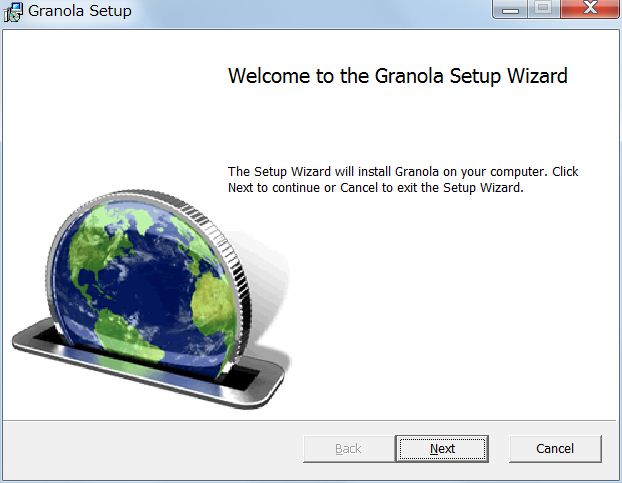Click the Next button to continue
The image size is (622, 483).
(x=442, y=448)
